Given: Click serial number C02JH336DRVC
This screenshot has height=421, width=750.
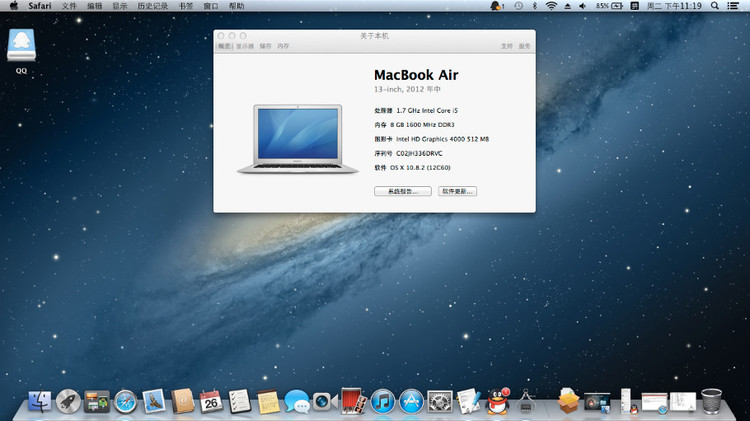Looking at the screenshot, I should tap(419, 154).
